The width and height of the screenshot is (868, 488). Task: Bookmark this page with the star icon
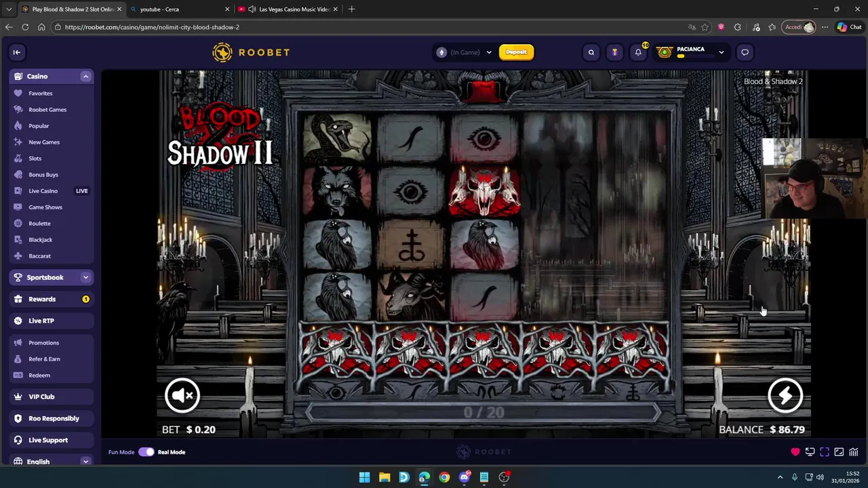point(705,27)
